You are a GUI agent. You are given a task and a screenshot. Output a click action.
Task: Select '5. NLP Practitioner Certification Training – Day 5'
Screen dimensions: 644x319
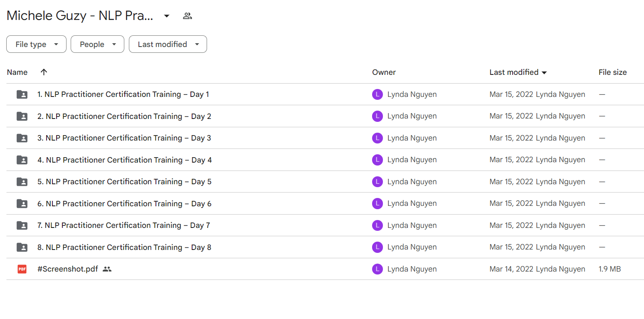(124, 182)
